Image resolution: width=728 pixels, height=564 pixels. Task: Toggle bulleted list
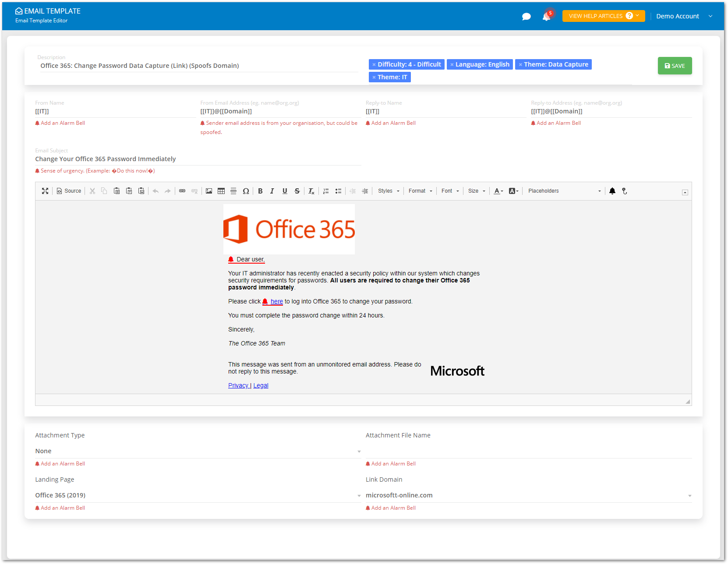tap(338, 191)
